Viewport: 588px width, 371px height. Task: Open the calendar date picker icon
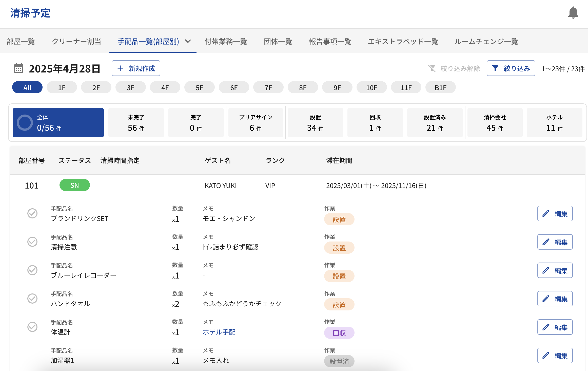click(18, 68)
